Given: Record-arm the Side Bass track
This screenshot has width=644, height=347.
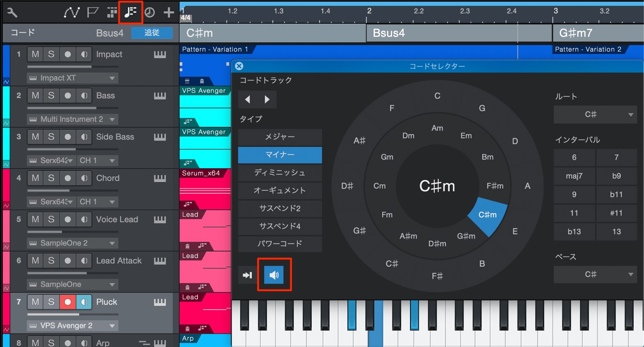Looking at the screenshot, I should click(68, 137).
